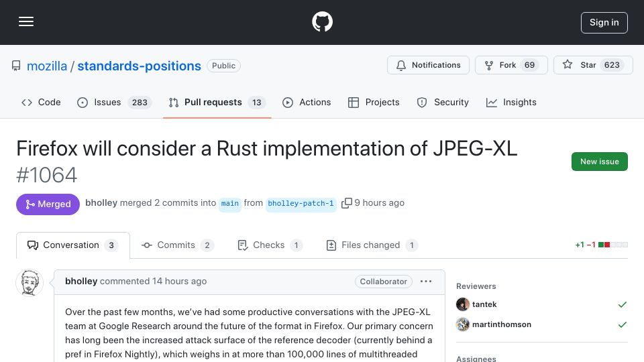Screen dimensions: 644x362
Task: Click the Reviewers heading
Action: (476, 286)
